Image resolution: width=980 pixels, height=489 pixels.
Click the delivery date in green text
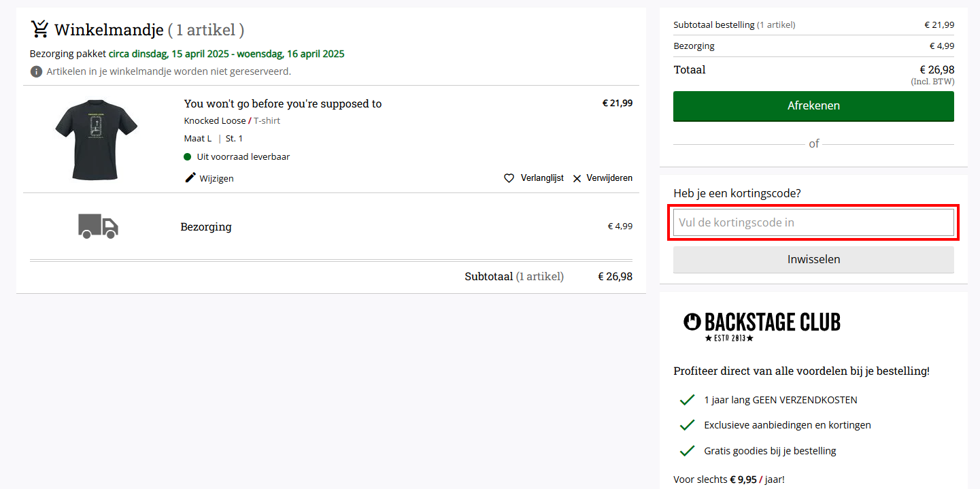tap(225, 53)
